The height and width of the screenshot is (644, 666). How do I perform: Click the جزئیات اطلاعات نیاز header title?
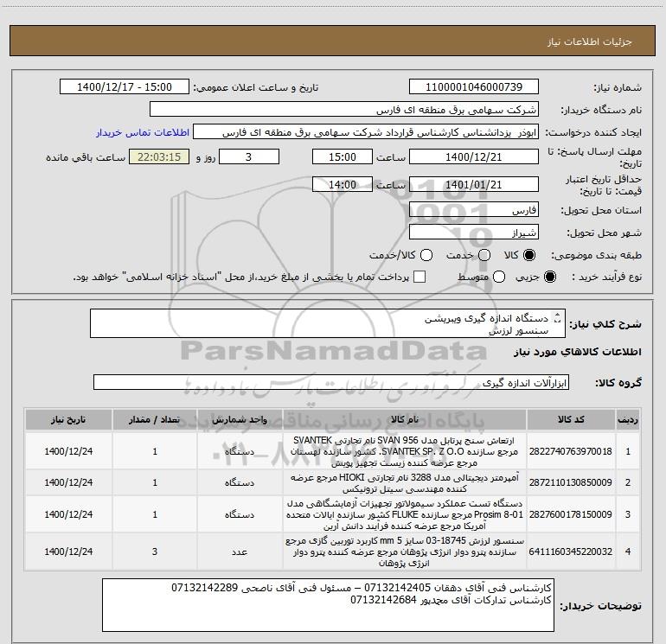click(589, 41)
